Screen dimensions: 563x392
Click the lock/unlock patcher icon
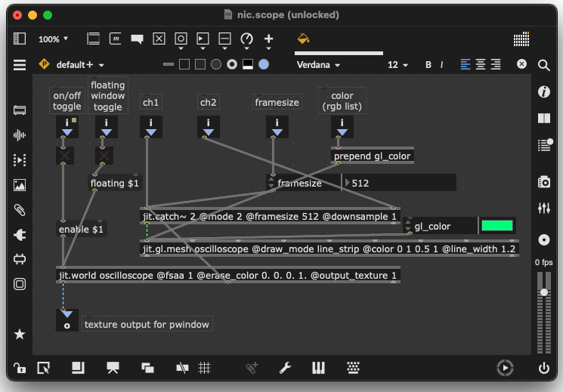click(x=19, y=368)
